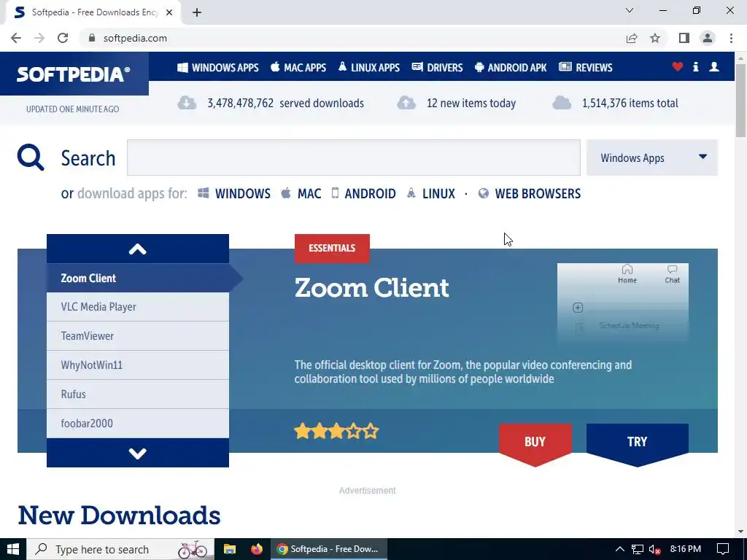
Task: Click the Windows taskbar search box
Action: click(x=120, y=549)
